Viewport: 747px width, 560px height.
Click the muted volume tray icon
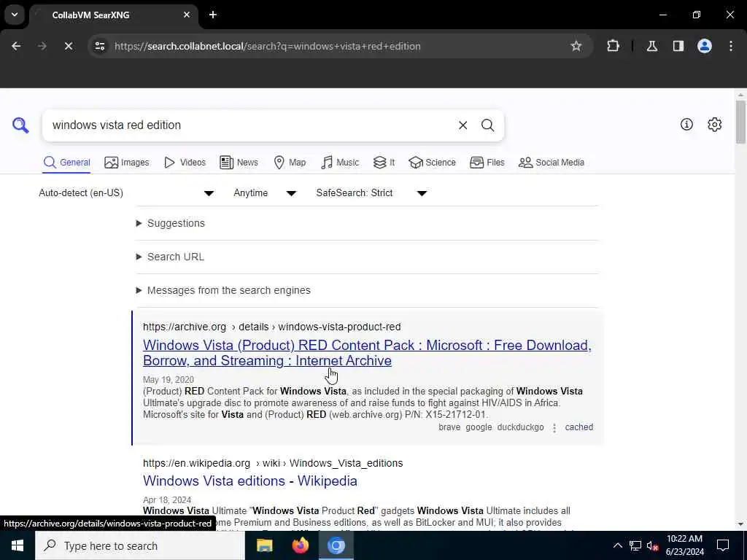[652, 545]
